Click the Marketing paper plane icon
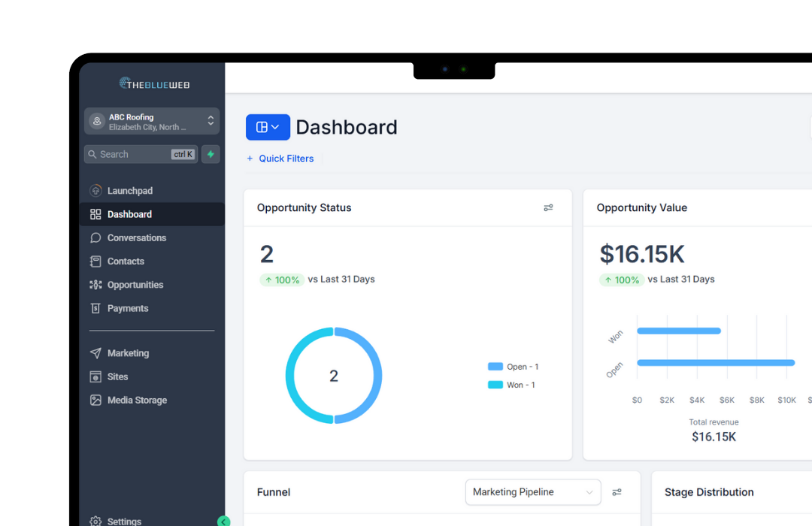Image resolution: width=812 pixels, height=526 pixels. pyautogui.click(x=95, y=353)
